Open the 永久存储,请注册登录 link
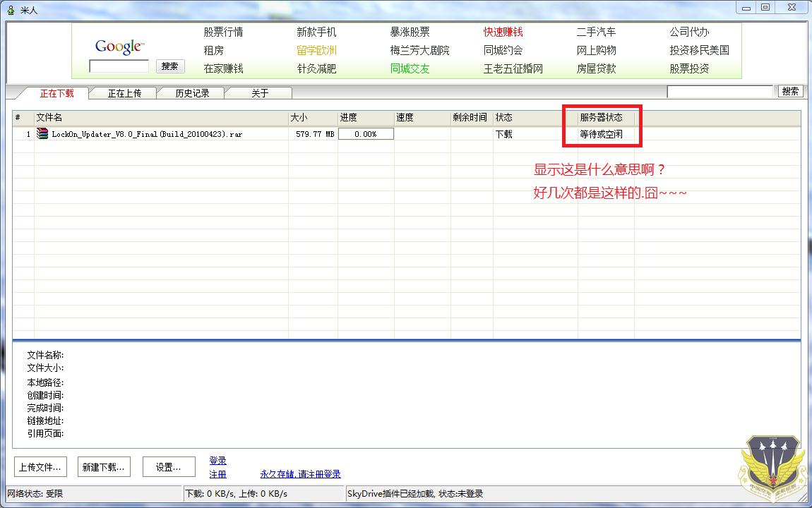The width and height of the screenshot is (812, 508). click(300, 474)
